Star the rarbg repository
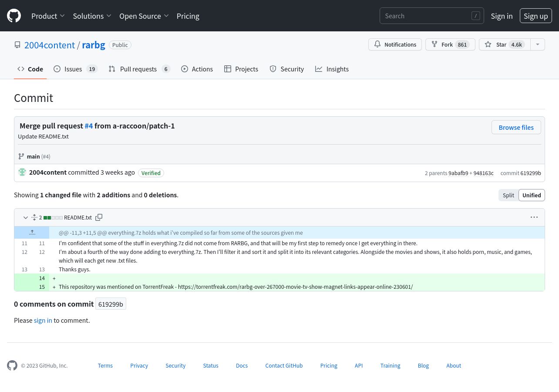The width and height of the screenshot is (559, 392). 505,44
